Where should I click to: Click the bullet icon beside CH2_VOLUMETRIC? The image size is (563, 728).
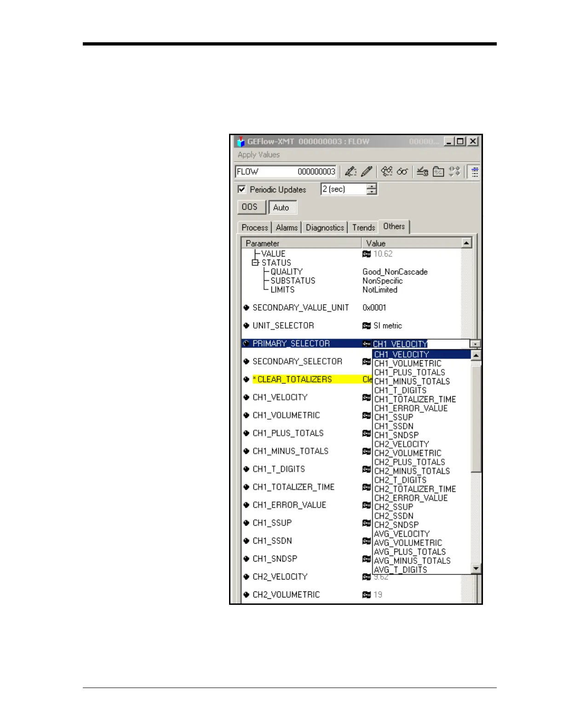coord(247,595)
